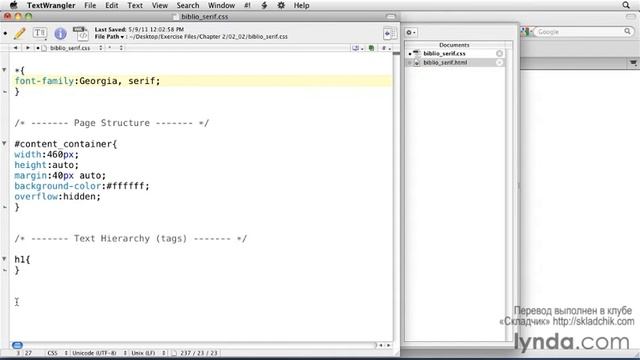Click the horizontal scroll left arrow
640x360 pixels.
[x=381, y=345]
